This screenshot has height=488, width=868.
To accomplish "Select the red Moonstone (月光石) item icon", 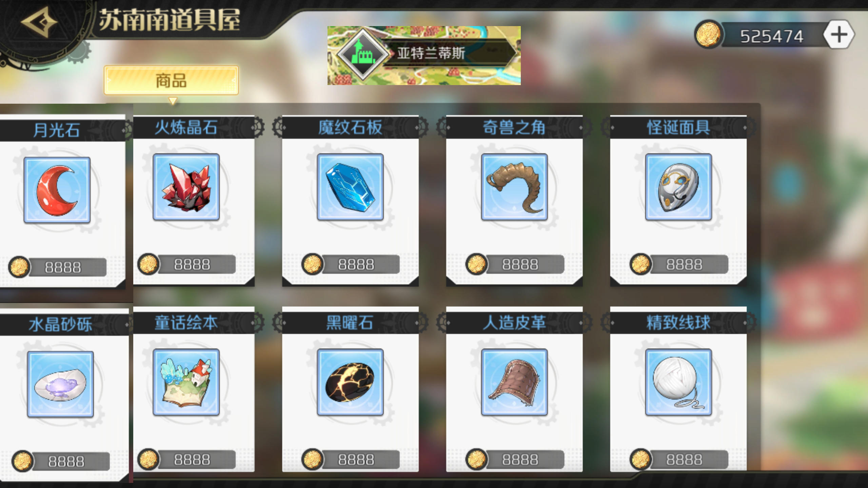I will (x=57, y=190).
